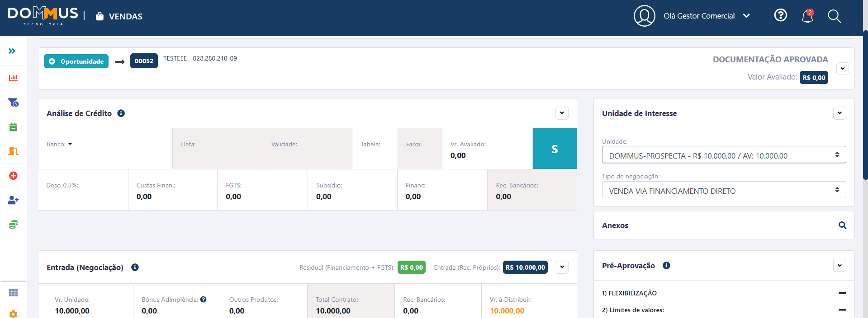Open the Unidade dropdown DOMMUS-PROSPECTA

[x=724, y=155]
